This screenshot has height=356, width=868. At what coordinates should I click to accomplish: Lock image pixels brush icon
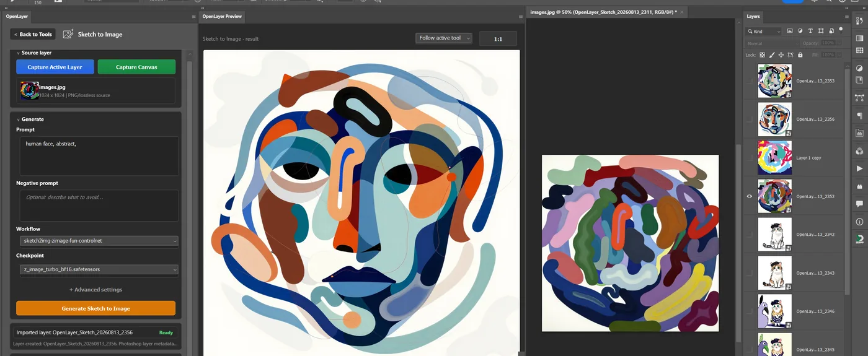[772, 55]
